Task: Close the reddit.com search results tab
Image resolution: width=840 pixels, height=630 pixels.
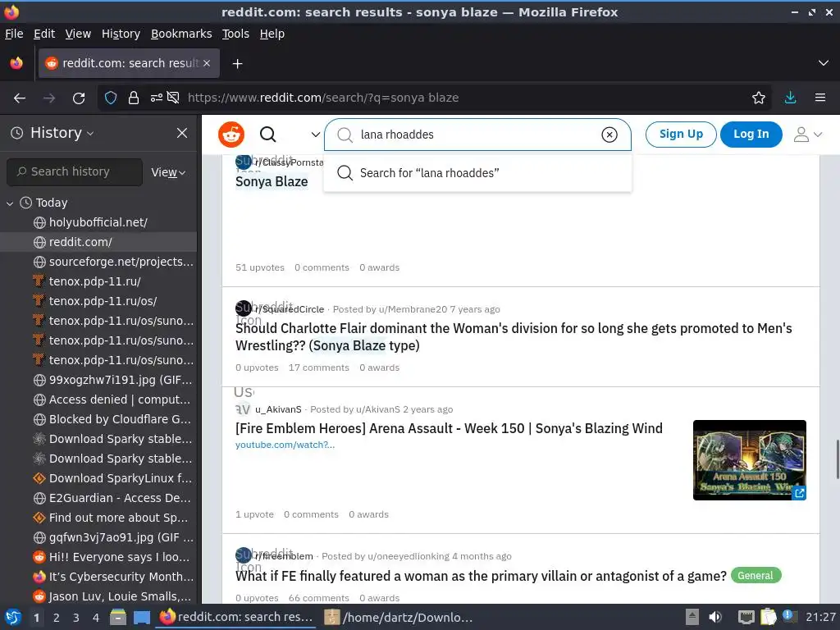Action: point(207,63)
